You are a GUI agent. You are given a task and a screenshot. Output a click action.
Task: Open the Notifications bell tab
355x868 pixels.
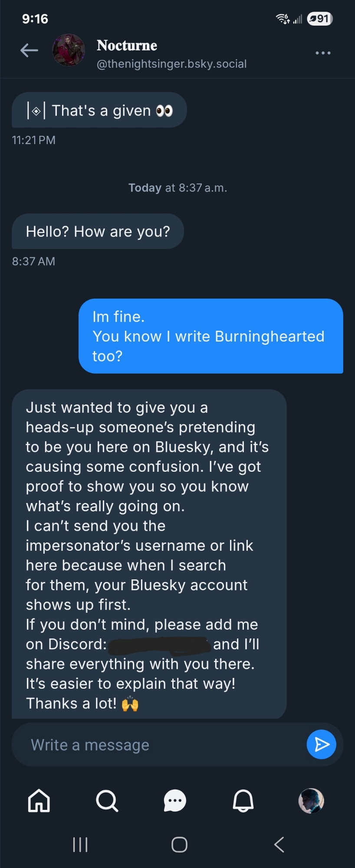[x=243, y=800]
